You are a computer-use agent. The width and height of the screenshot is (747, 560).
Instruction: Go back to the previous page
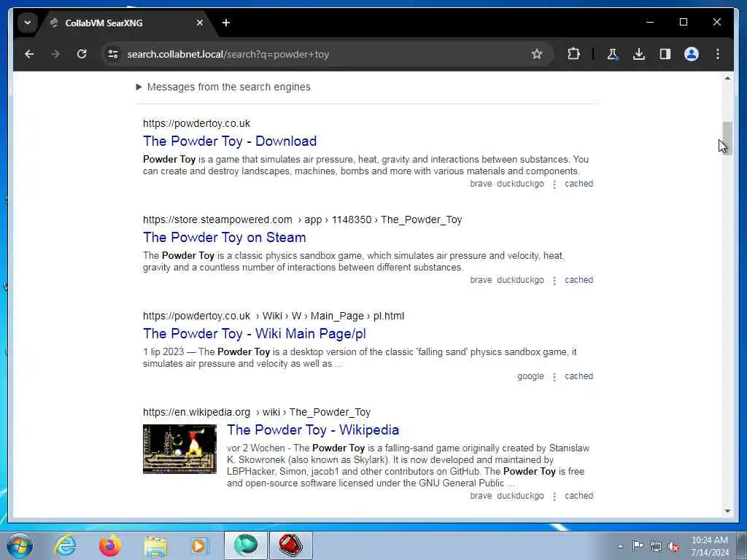[29, 54]
